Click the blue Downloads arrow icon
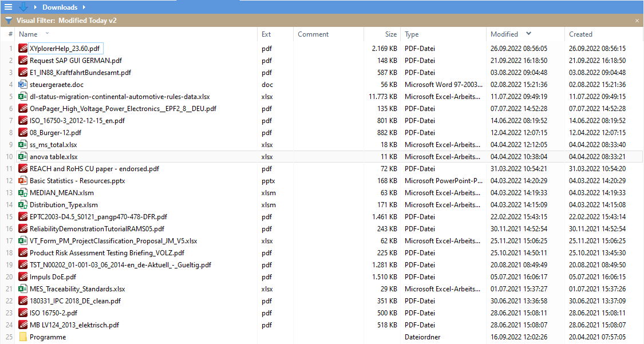644x344 pixels. pyautogui.click(x=23, y=7)
